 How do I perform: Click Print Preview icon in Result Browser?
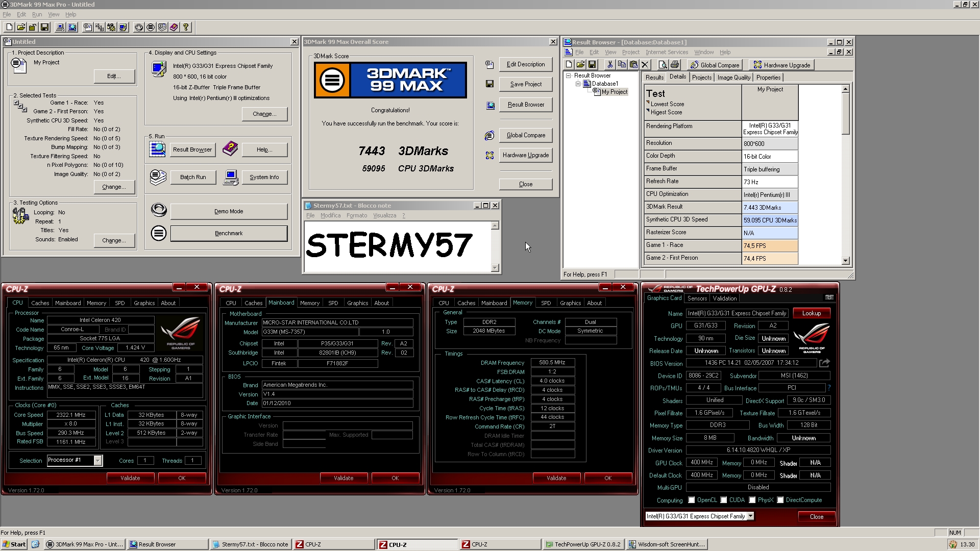pos(663,65)
